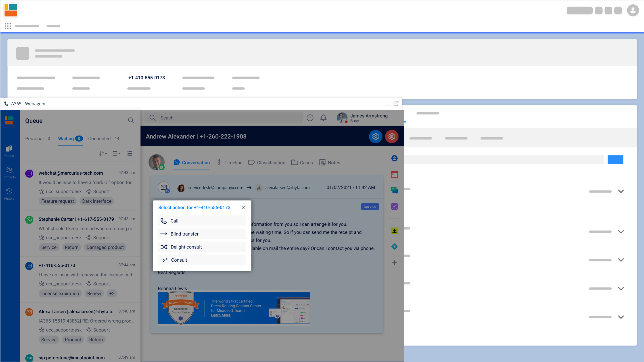The height and width of the screenshot is (362, 644).
Task: Click the Queue search magnifier icon
Action: click(x=131, y=121)
